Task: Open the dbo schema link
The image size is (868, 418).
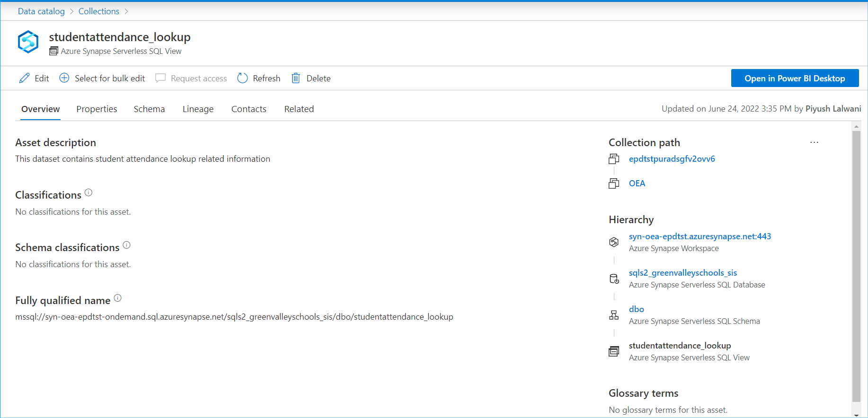Action: pyautogui.click(x=636, y=309)
